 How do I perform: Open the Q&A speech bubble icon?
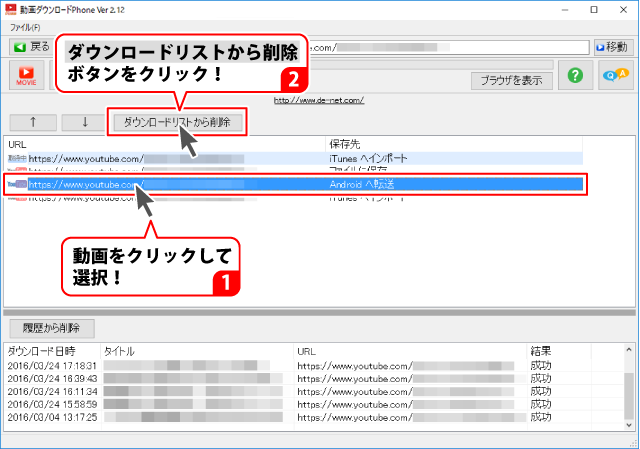tap(616, 75)
